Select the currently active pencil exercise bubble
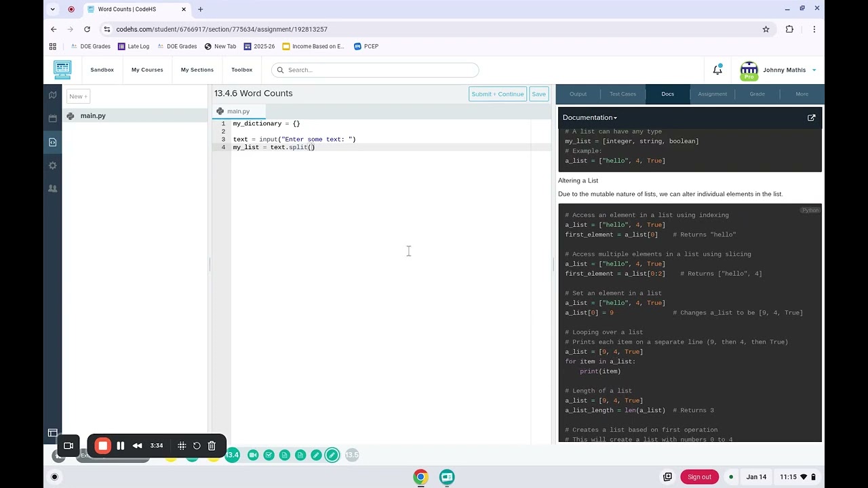 coord(332,455)
